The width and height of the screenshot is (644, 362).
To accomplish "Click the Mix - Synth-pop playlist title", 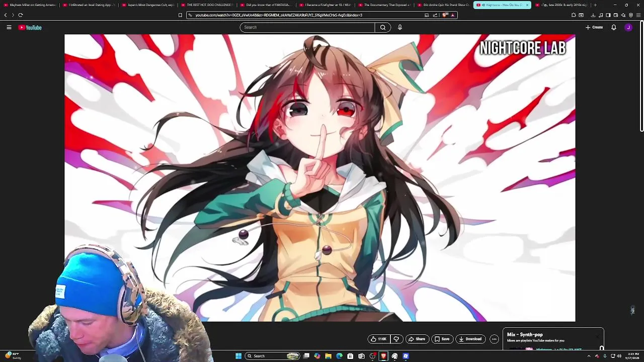I will (x=525, y=334).
